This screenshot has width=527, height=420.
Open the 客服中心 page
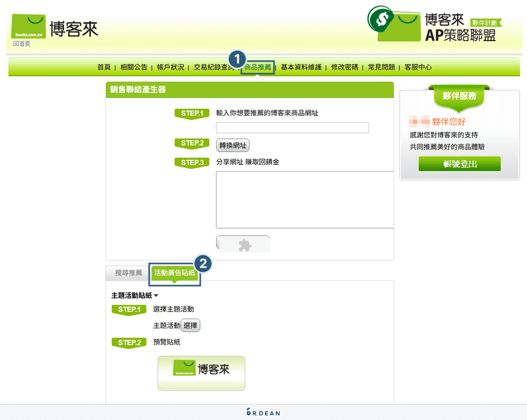[x=418, y=67]
